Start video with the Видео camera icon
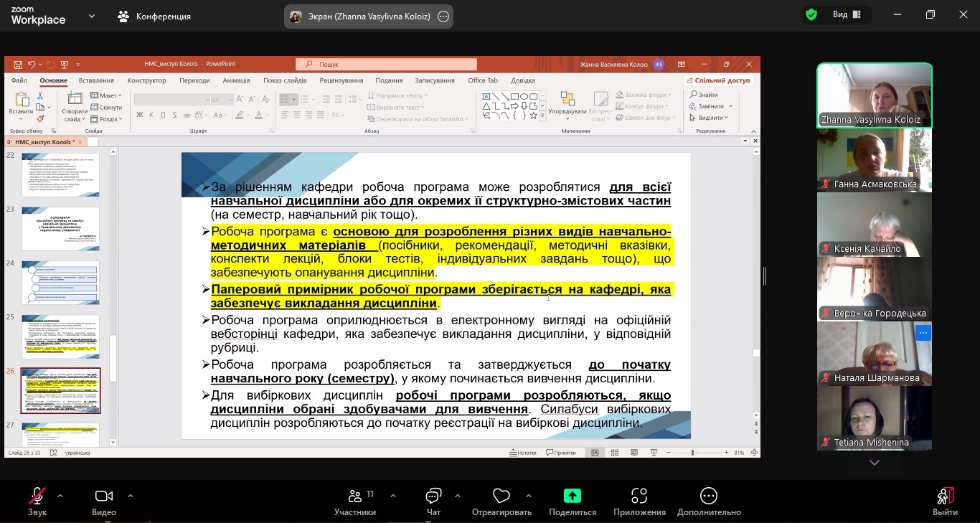This screenshot has width=980, height=523. (x=104, y=496)
